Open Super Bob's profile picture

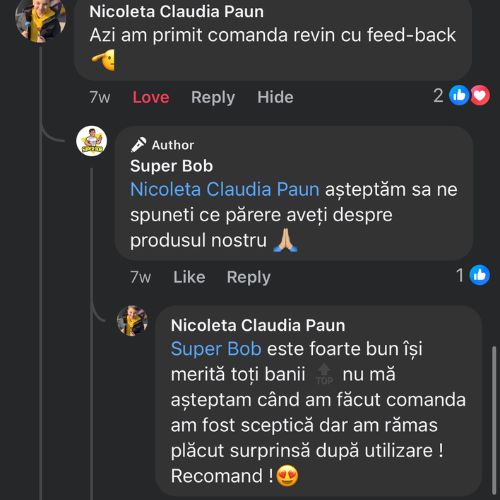click(x=92, y=141)
